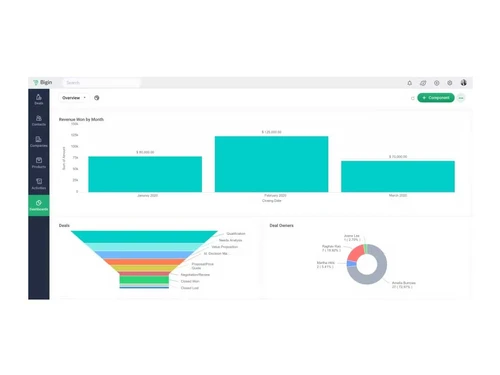Click the refresh icon left of Component button
Viewport: 500px width, 375px height.
click(413, 98)
